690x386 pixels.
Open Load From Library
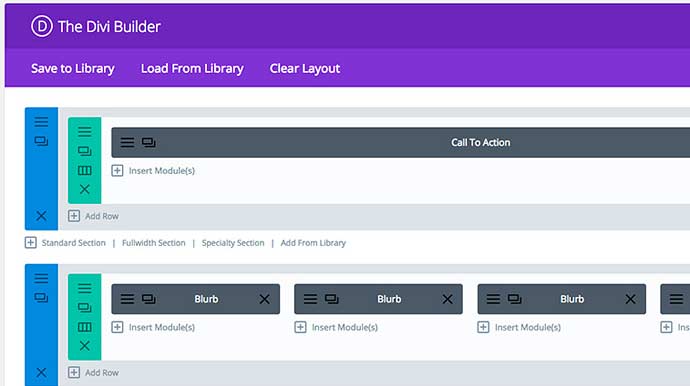192,68
